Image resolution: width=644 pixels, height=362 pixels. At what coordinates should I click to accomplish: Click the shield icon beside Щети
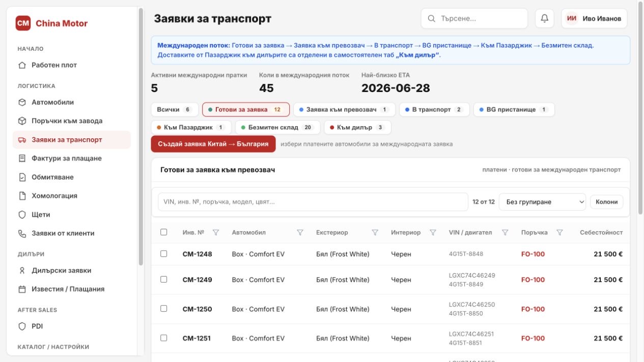pyautogui.click(x=22, y=215)
